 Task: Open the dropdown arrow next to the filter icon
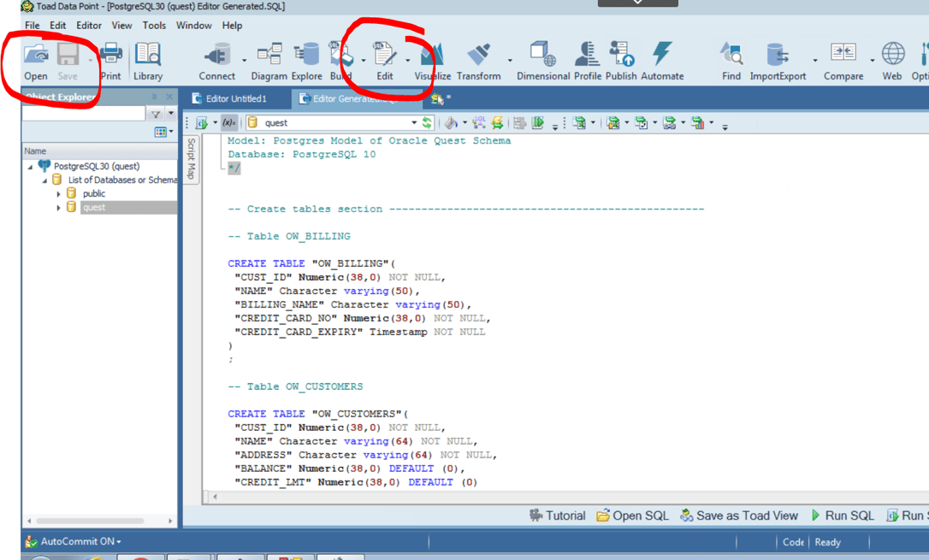(x=170, y=114)
